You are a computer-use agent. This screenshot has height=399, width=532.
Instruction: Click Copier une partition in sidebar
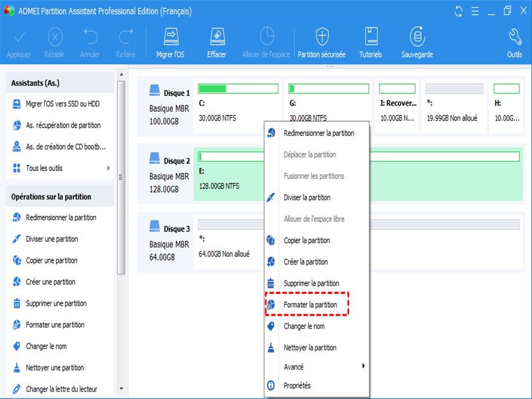point(60,260)
